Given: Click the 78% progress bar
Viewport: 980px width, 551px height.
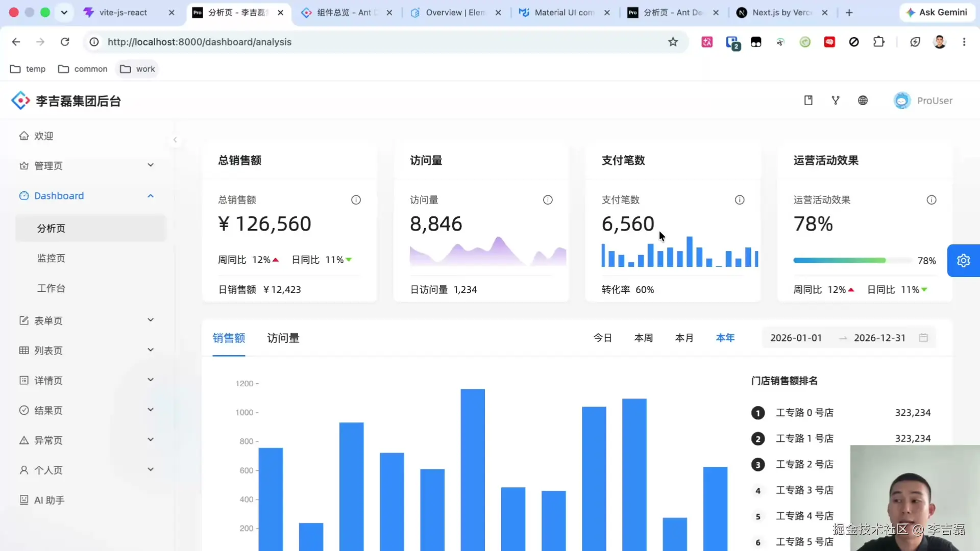Looking at the screenshot, I should click(852, 261).
